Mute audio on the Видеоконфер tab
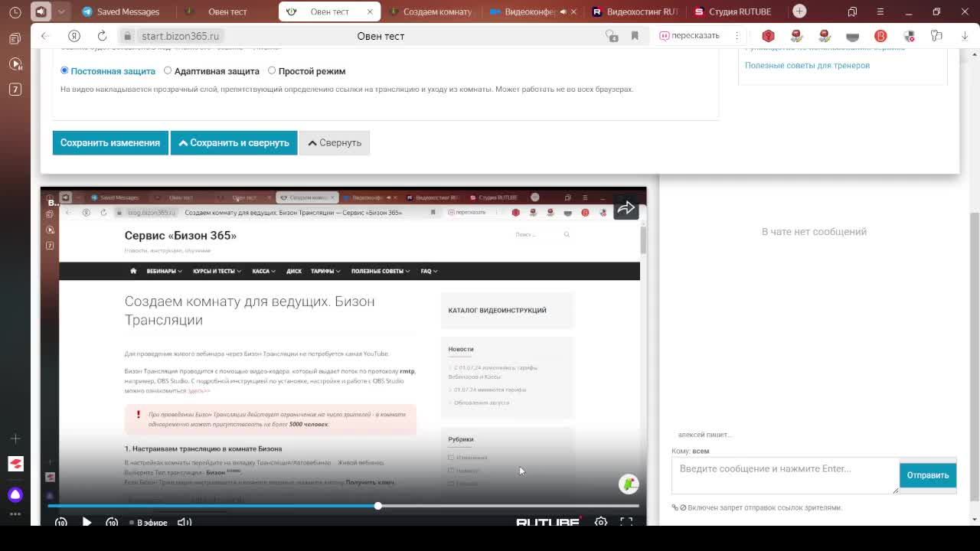The height and width of the screenshot is (551, 980). (x=563, y=11)
